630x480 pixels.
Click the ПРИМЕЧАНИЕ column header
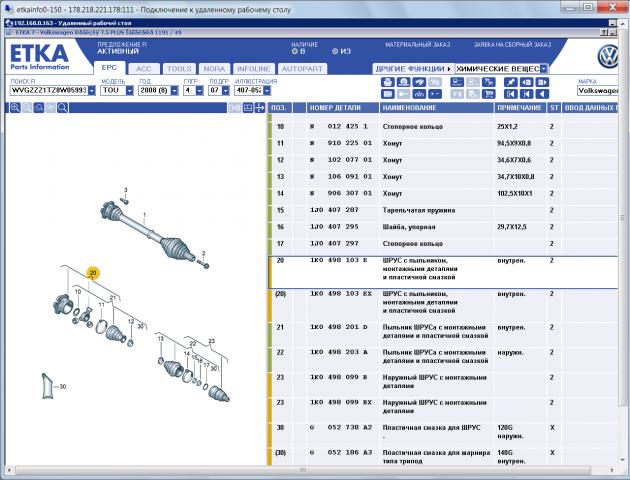520,108
